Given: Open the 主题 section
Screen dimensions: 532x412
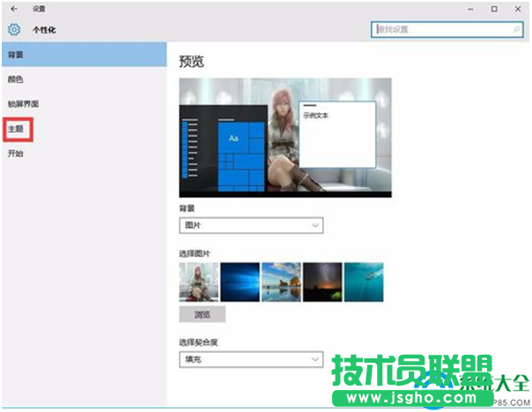Looking at the screenshot, I should coord(17,129).
